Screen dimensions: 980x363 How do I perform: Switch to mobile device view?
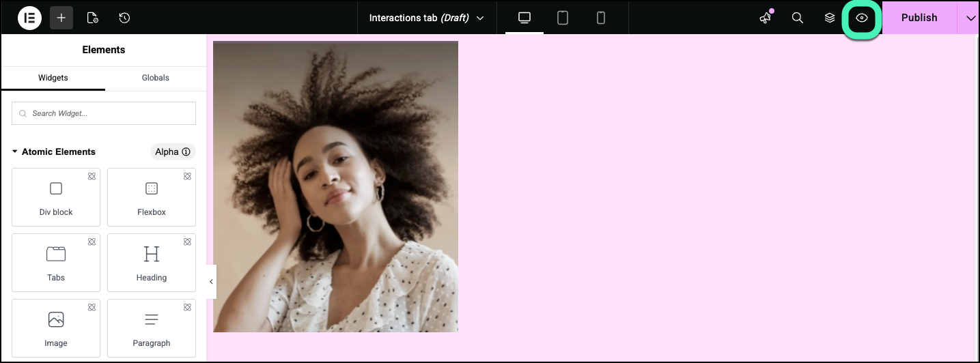[601, 18]
